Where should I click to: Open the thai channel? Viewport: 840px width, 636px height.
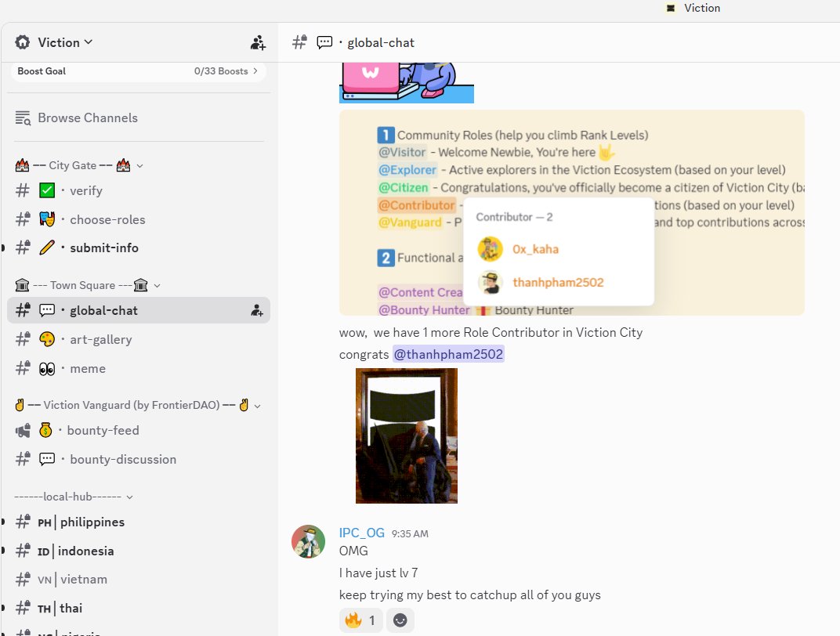click(138, 608)
